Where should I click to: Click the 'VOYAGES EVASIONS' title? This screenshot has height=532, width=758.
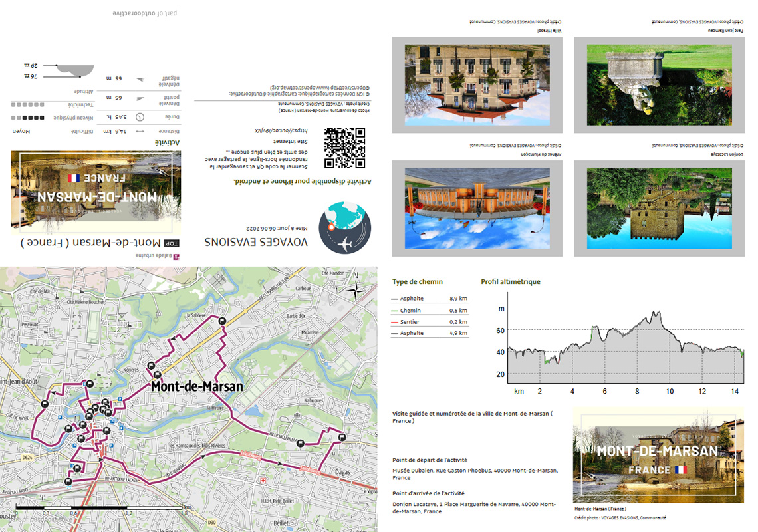point(256,242)
